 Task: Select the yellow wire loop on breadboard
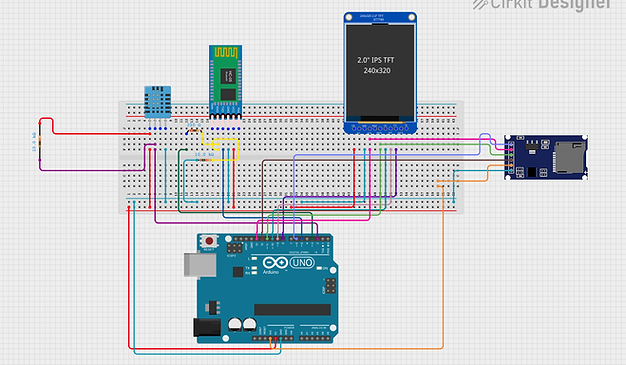[x=226, y=150]
